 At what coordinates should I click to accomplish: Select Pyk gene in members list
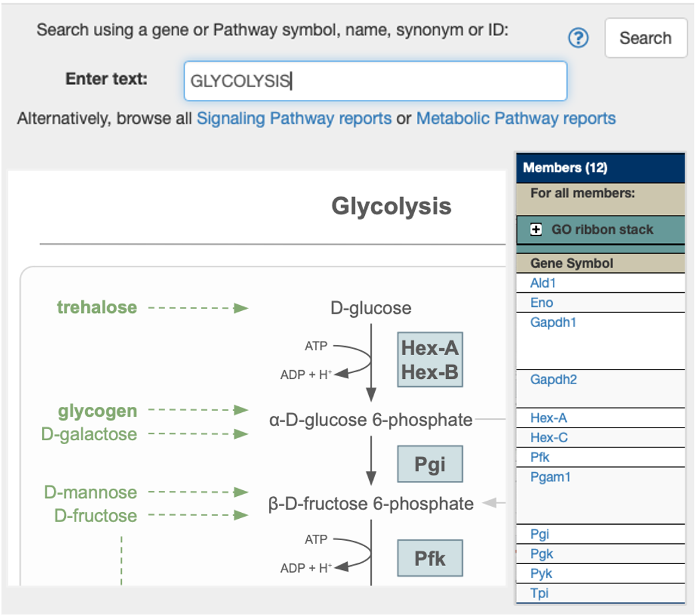pyautogui.click(x=541, y=574)
